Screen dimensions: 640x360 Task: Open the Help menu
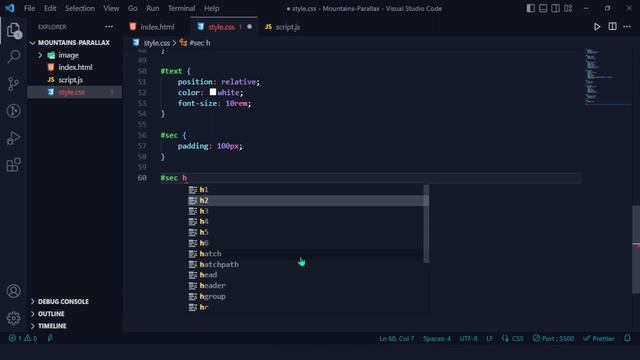click(211, 8)
